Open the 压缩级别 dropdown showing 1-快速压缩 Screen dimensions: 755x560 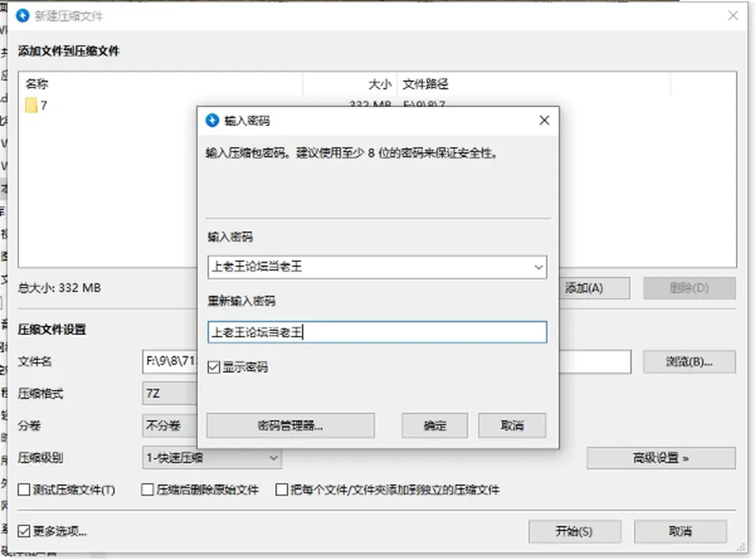click(x=212, y=458)
